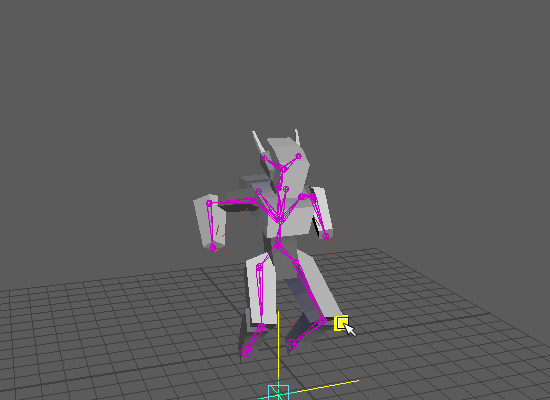Select the joint at the right horn tip
550x400 pixels.
coord(299,156)
